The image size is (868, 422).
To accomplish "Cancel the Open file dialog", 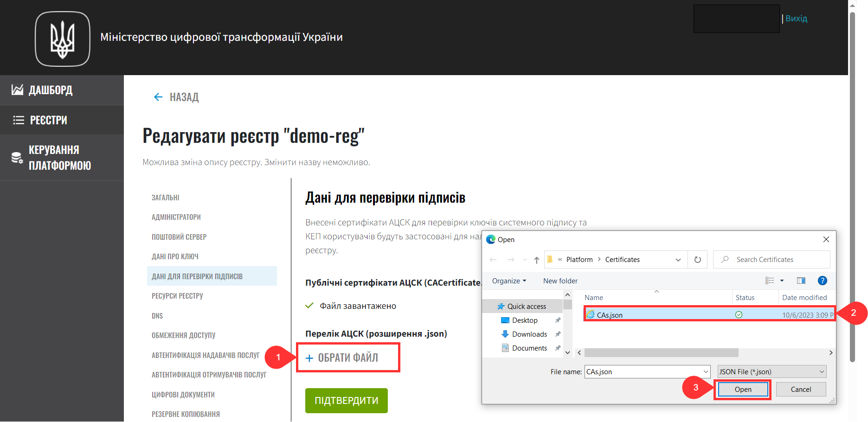I will pyautogui.click(x=801, y=390).
